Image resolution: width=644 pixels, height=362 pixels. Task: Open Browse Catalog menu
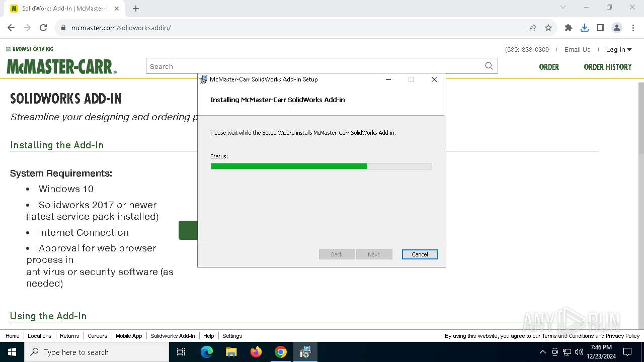point(30,49)
